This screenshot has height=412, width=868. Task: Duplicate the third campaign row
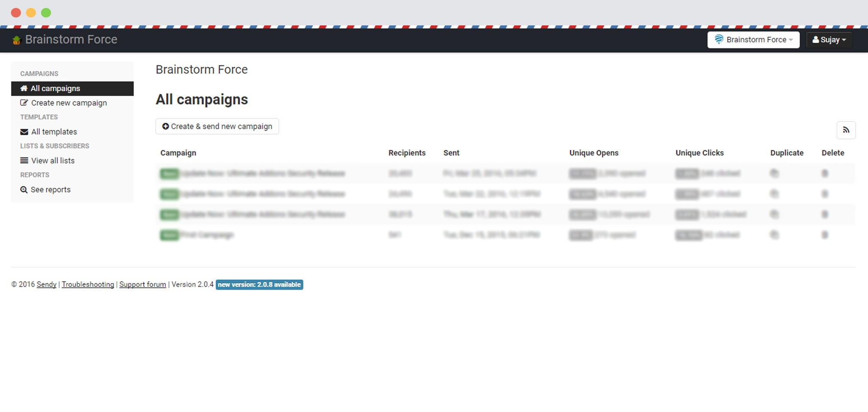click(774, 214)
